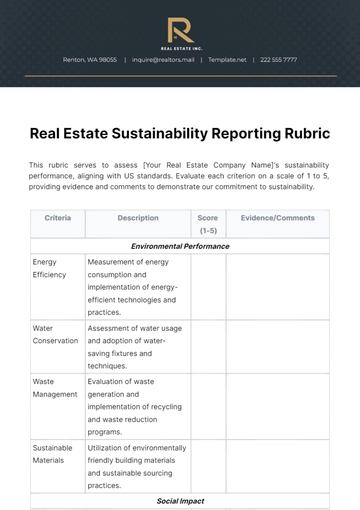The width and height of the screenshot is (360, 510).
Task: Click the Evidence/Comments cell for Water Conservation
Action: [278, 347]
